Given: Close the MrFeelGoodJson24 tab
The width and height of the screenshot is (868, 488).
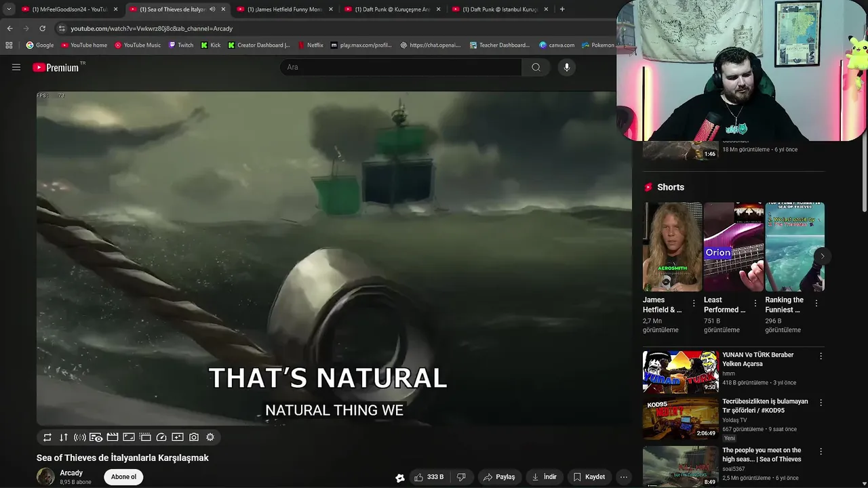Looking at the screenshot, I should [115, 9].
